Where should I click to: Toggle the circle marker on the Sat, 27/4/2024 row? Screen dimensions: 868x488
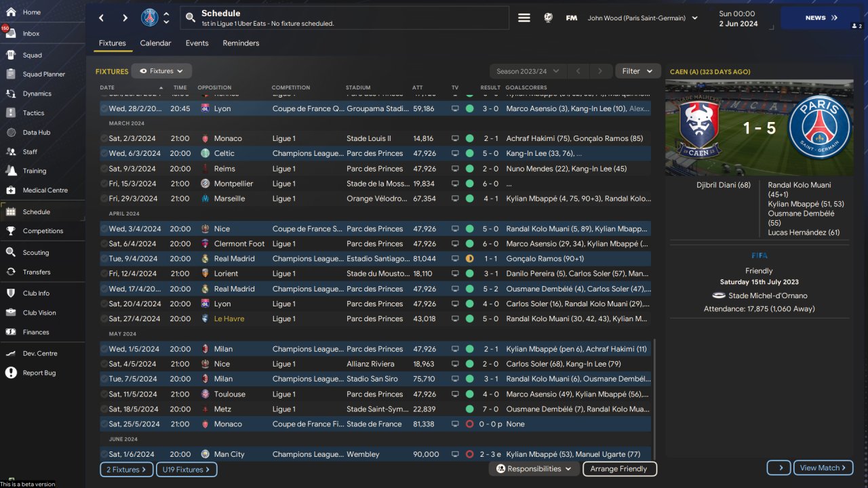coord(104,319)
